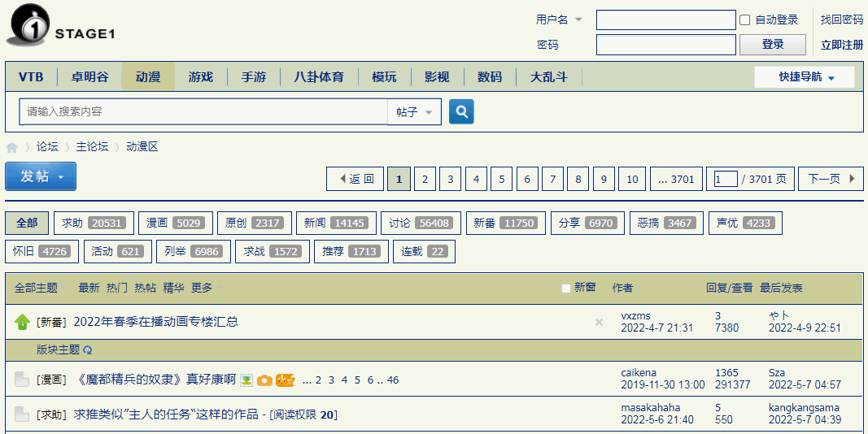
Task: Open the 大乱斗 section
Action: pyautogui.click(x=548, y=77)
